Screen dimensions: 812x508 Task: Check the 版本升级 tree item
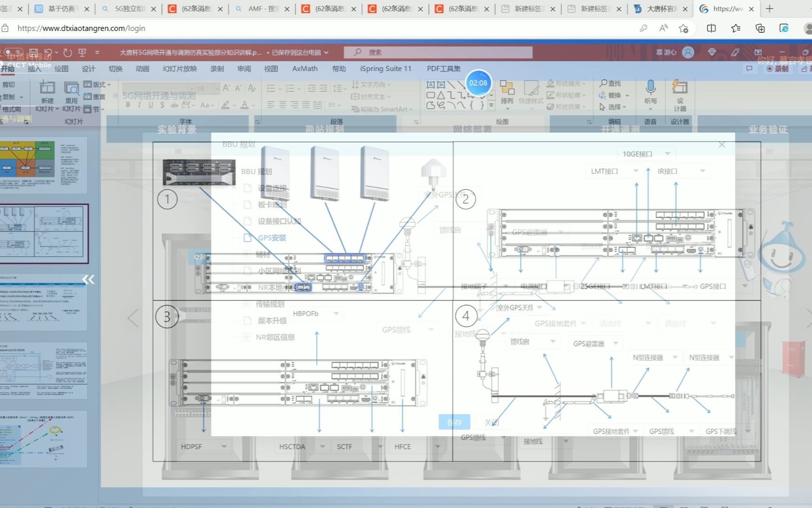(247, 321)
